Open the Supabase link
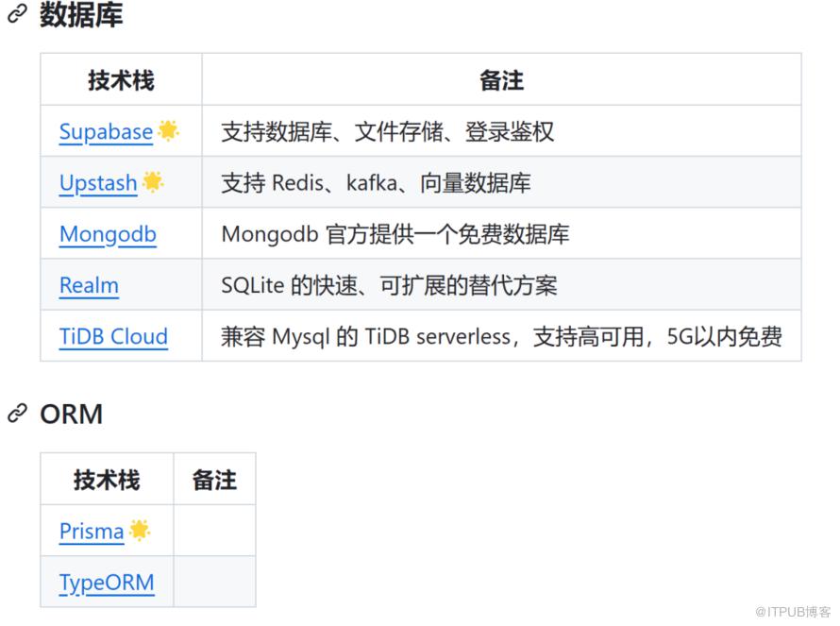840x626 pixels. (106, 131)
